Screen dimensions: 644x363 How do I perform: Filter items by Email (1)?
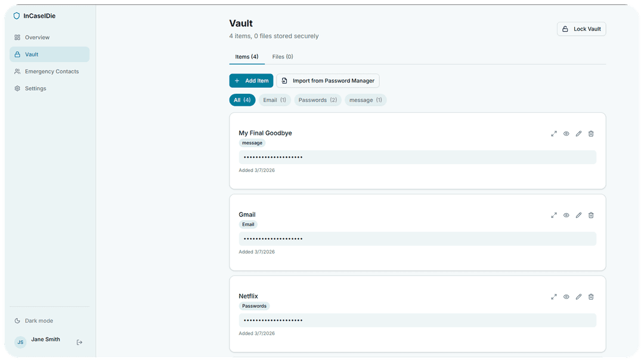coord(274,100)
